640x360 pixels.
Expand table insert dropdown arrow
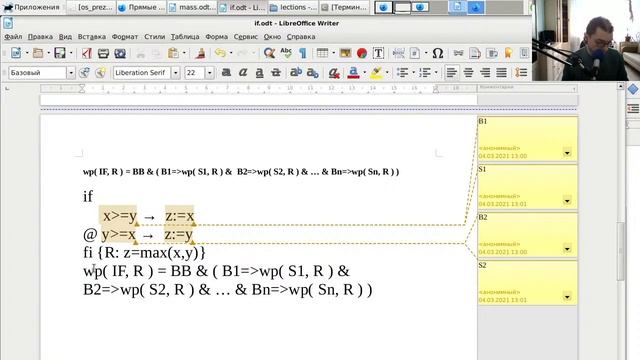coord(333,53)
